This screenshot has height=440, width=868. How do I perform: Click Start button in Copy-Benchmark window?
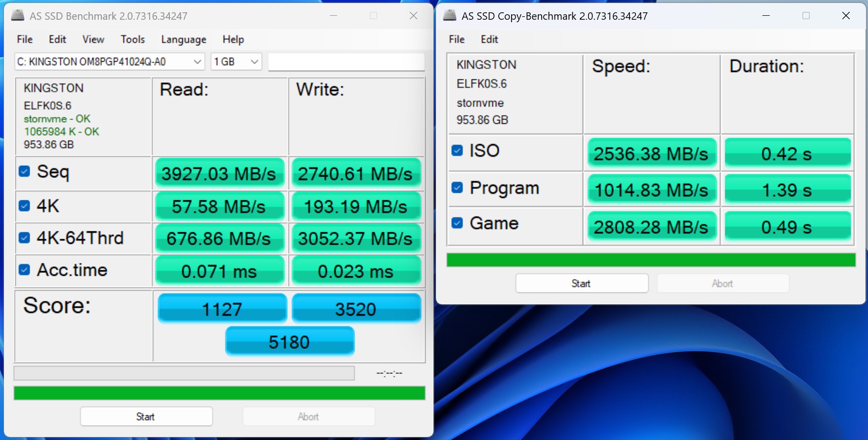pos(582,284)
